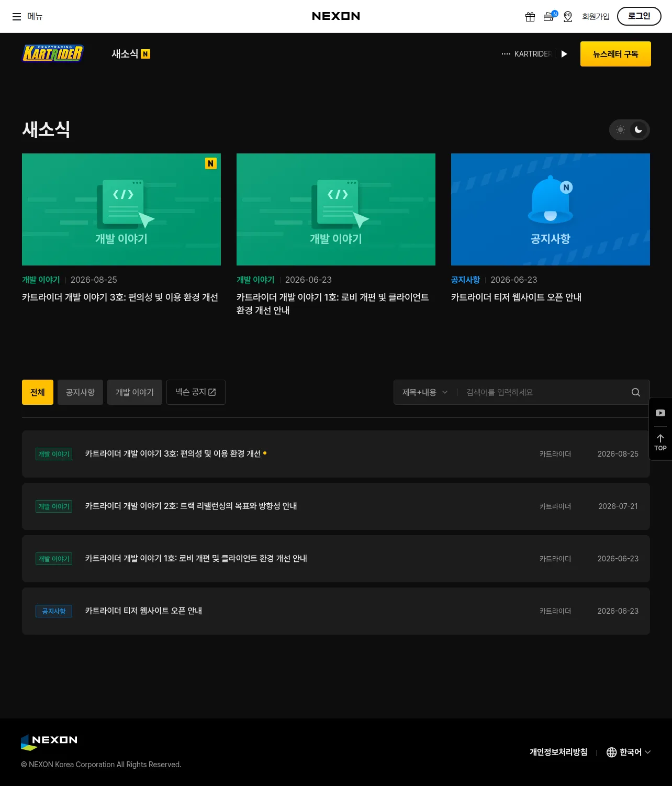The height and width of the screenshot is (786, 672).
Task: Expand the 제목+내용 search filter dropdown
Action: [425, 392]
